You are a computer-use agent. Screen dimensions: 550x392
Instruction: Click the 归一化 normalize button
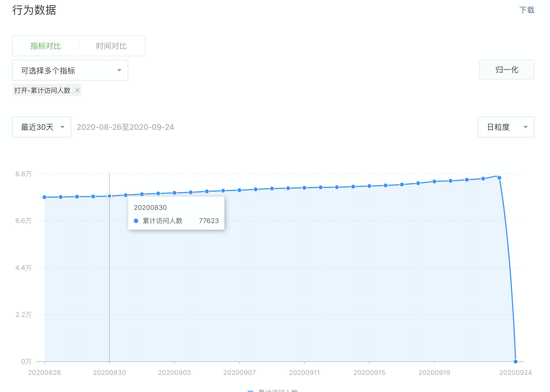[507, 70]
